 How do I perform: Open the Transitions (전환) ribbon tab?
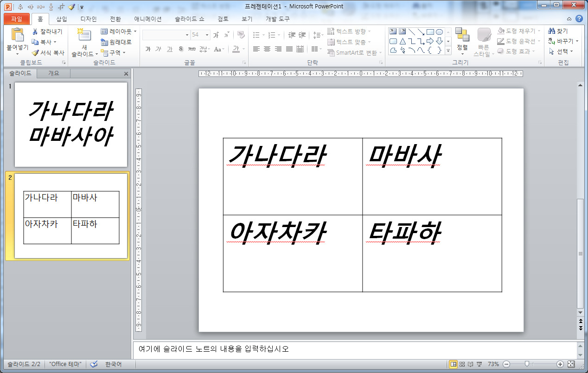click(x=115, y=19)
